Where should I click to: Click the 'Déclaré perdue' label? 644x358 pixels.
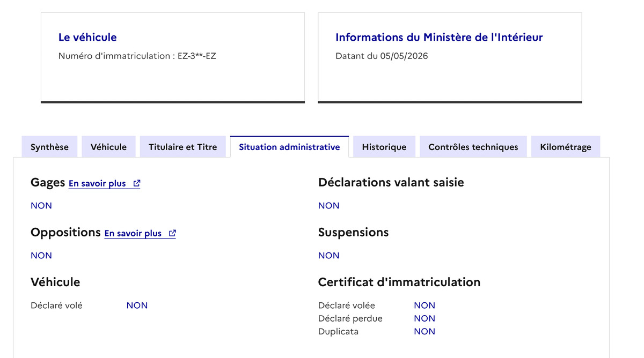coord(350,318)
